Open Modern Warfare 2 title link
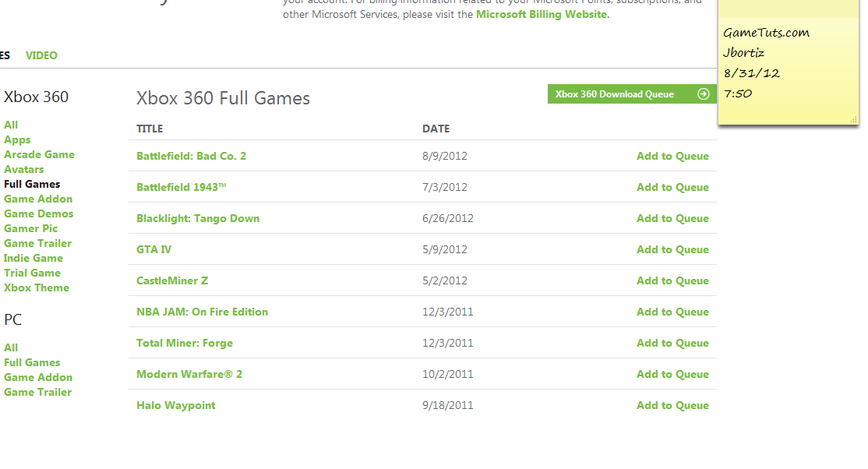Screen dimensions: 868x469 click(x=189, y=374)
